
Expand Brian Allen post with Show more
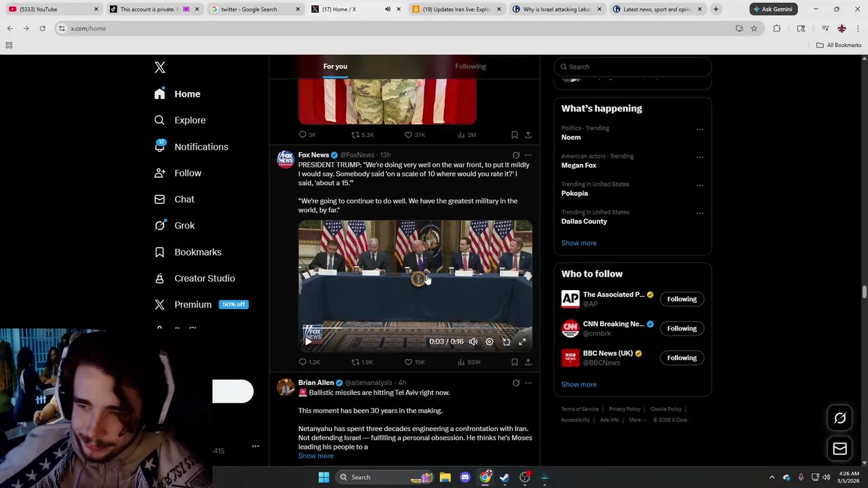point(316,456)
